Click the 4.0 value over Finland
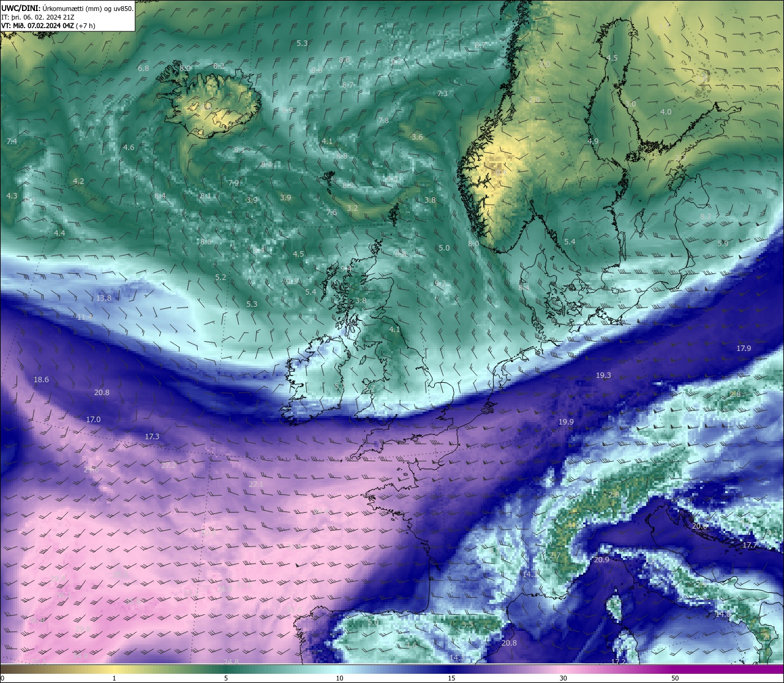 [x=666, y=111]
